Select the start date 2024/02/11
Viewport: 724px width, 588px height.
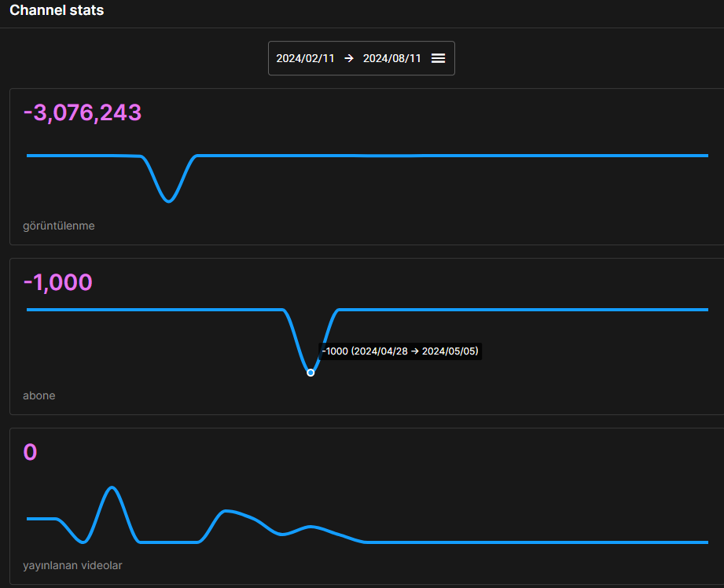[x=305, y=58]
